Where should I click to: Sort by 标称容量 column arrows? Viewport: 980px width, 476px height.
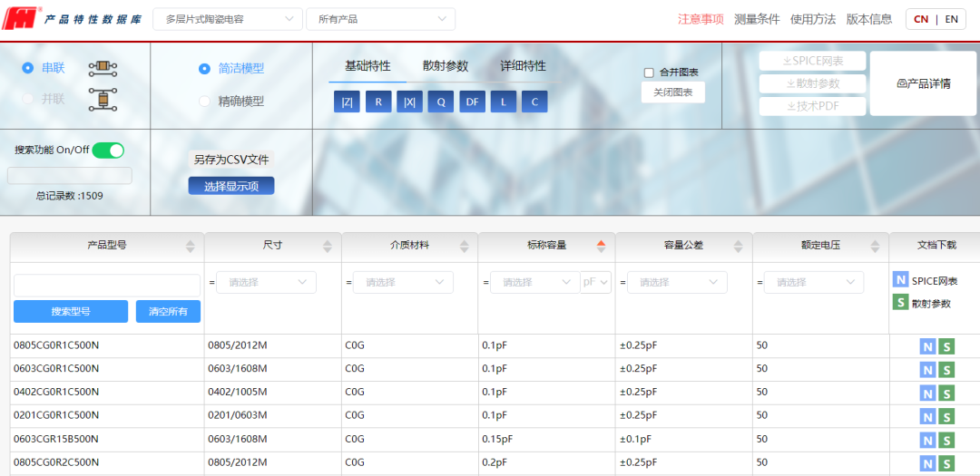click(601, 246)
